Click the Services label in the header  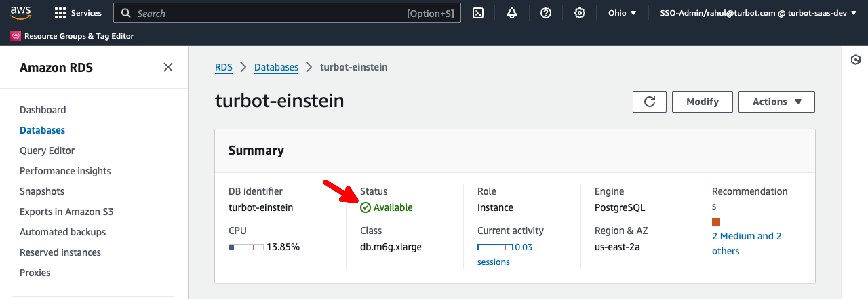pos(86,13)
